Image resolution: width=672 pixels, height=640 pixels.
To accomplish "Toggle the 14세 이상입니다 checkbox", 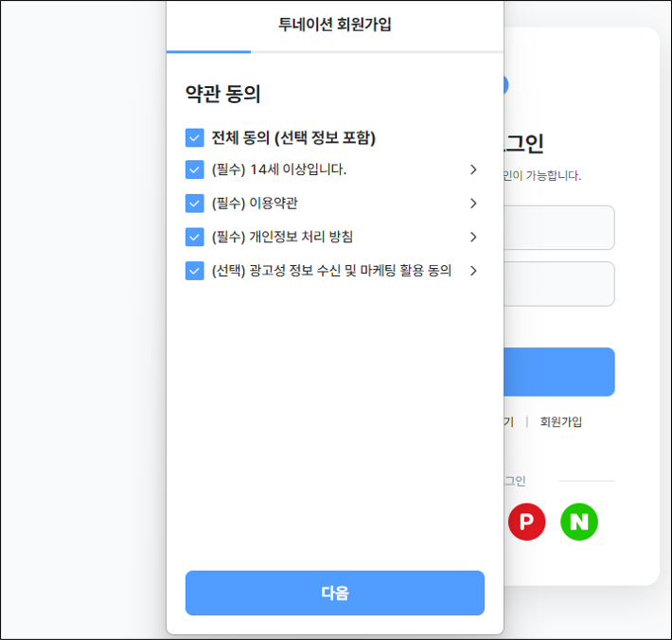I will [x=195, y=169].
